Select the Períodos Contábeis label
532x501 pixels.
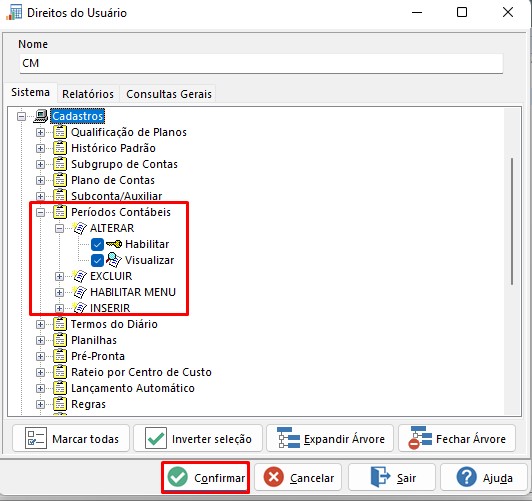(x=121, y=212)
